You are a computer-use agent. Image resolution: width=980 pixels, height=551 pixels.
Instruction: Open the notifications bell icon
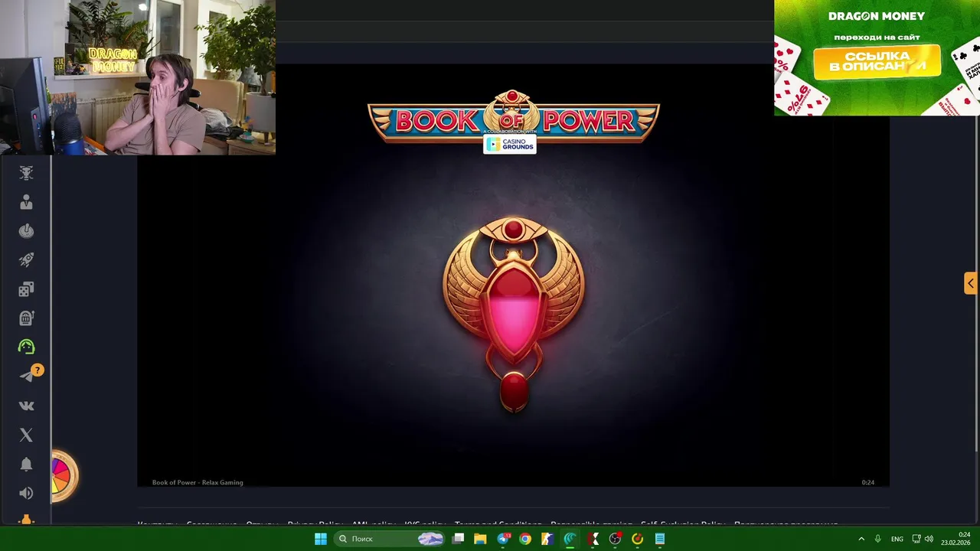26,465
